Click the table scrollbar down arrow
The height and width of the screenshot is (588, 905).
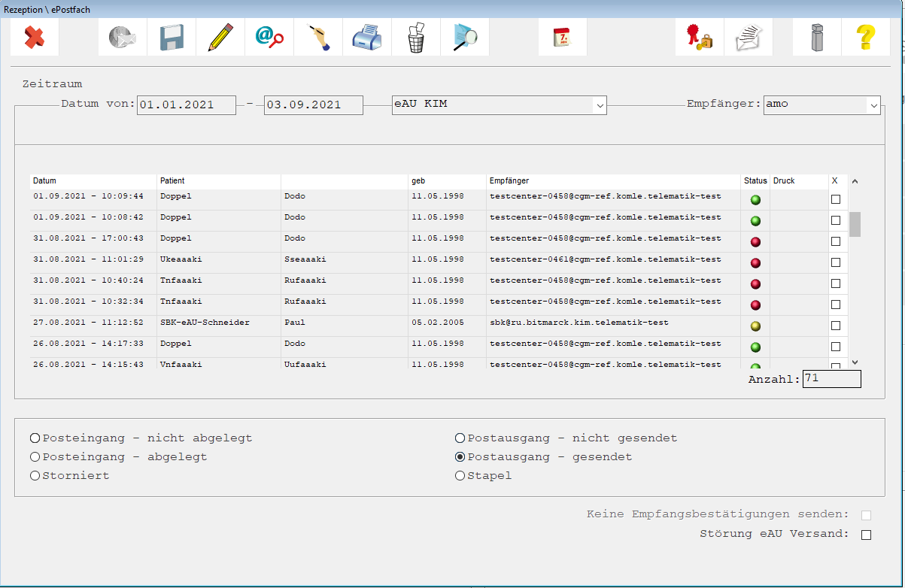coord(855,362)
